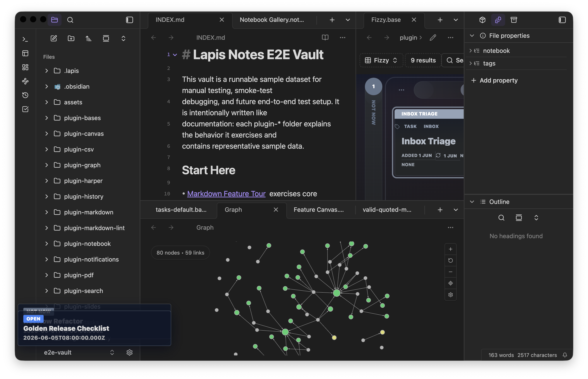Toggle the right sidebar panel icon

pyautogui.click(x=562, y=20)
